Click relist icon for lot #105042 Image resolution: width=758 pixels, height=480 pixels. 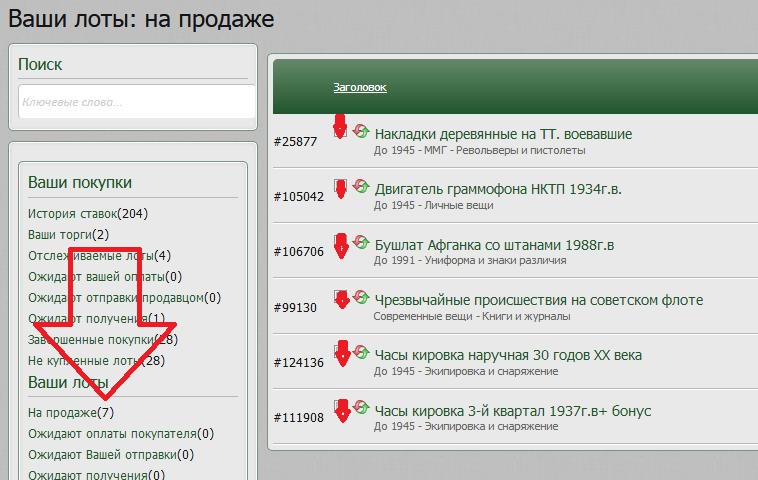pos(361,186)
